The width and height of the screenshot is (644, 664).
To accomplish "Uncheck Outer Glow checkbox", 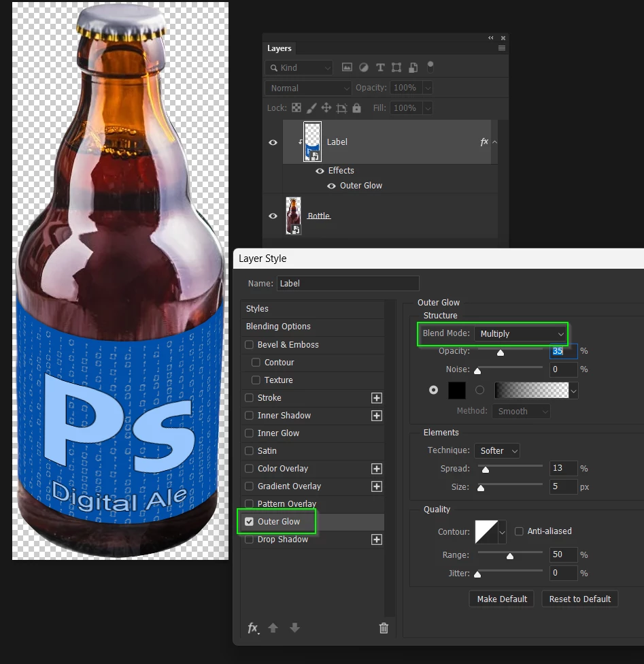I will point(249,521).
